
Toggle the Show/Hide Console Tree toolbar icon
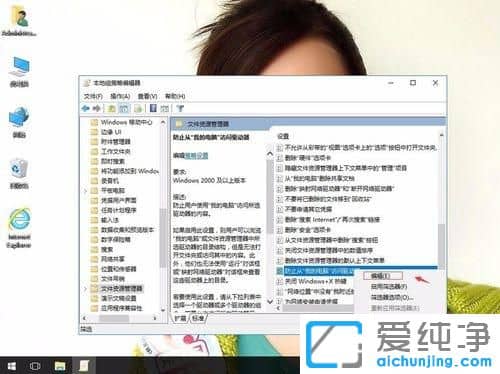click(x=124, y=108)
